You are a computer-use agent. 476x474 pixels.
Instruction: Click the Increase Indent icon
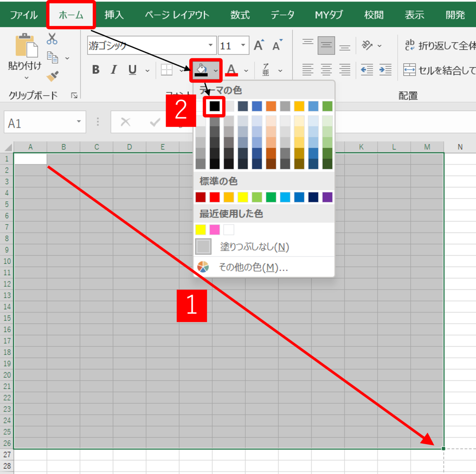click(x=385, y=70)
